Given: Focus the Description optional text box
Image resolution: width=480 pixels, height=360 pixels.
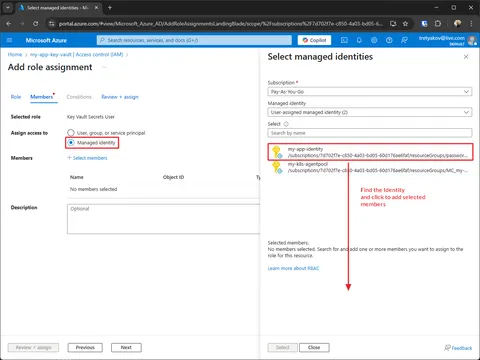Looking at the screenshot, I should [x=163, y=219].
